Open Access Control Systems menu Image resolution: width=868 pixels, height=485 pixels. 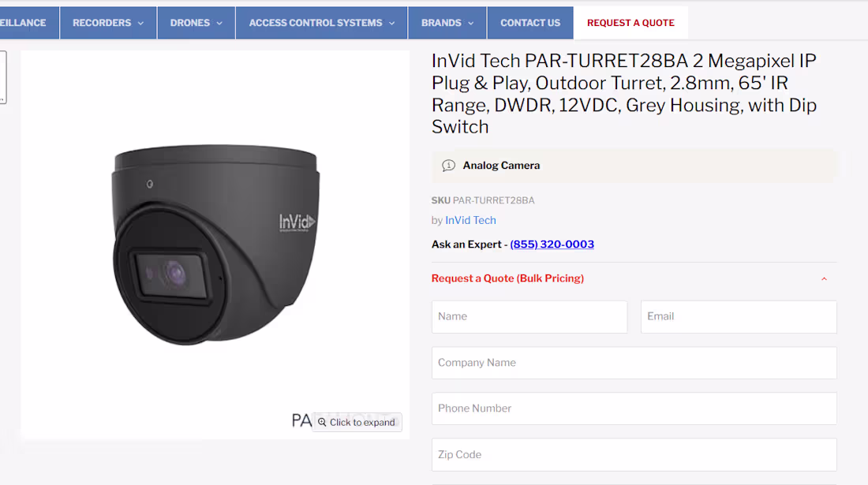pos(322,23)
